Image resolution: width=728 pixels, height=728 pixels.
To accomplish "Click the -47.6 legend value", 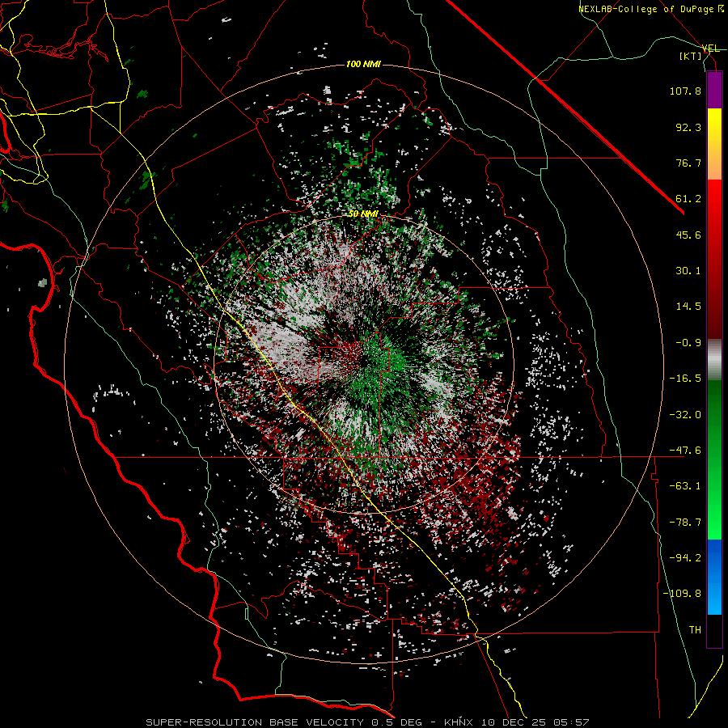I will coord(685,451).
